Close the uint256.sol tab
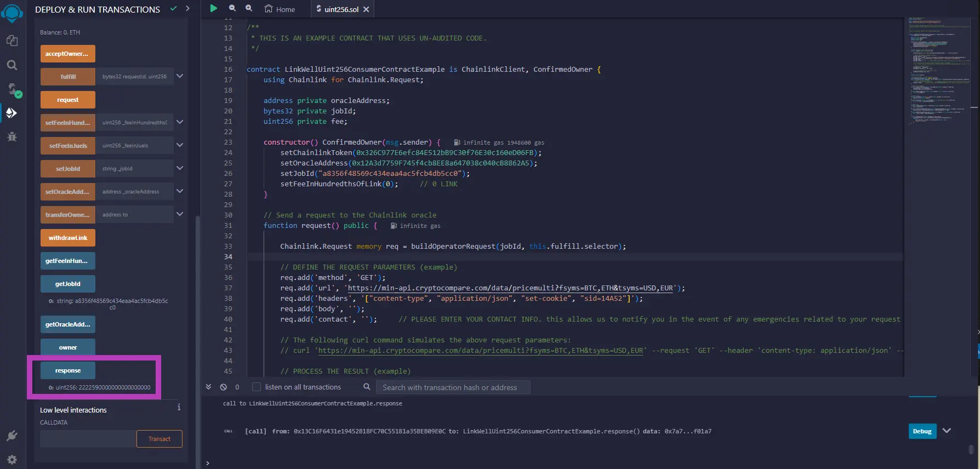Screen dimensions: 980x469 (366, 9)
